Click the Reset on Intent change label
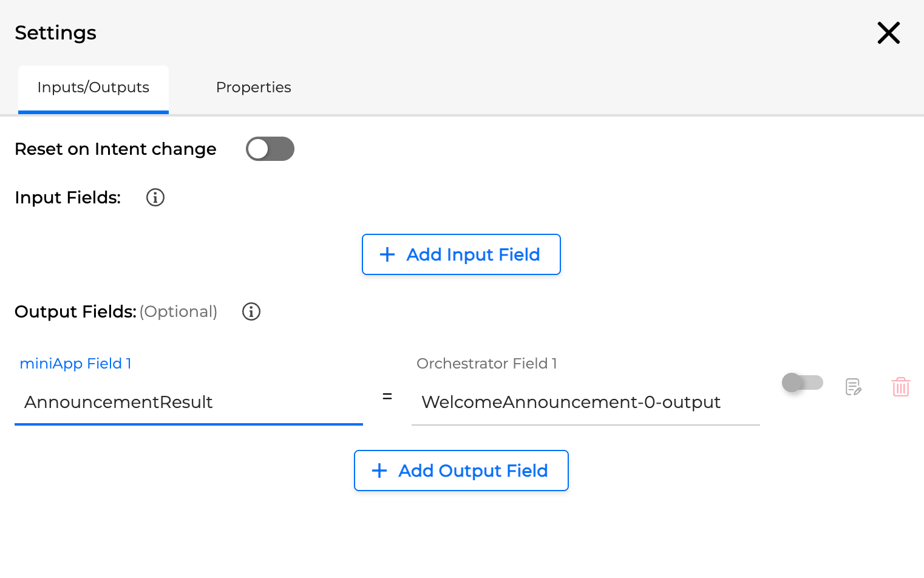 coord(115,149)
